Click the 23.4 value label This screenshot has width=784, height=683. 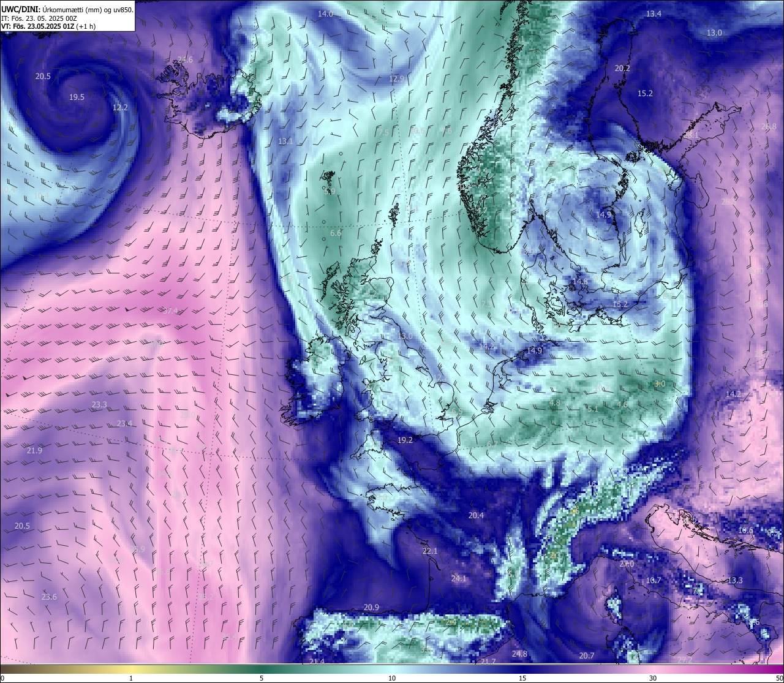point(124,424)
